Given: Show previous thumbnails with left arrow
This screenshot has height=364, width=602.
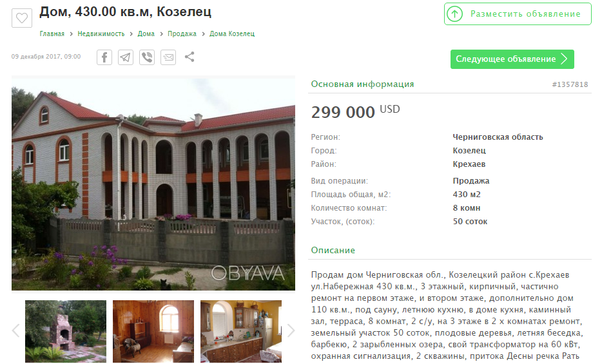Looking at the screenshot, I should tap(15, 330).
